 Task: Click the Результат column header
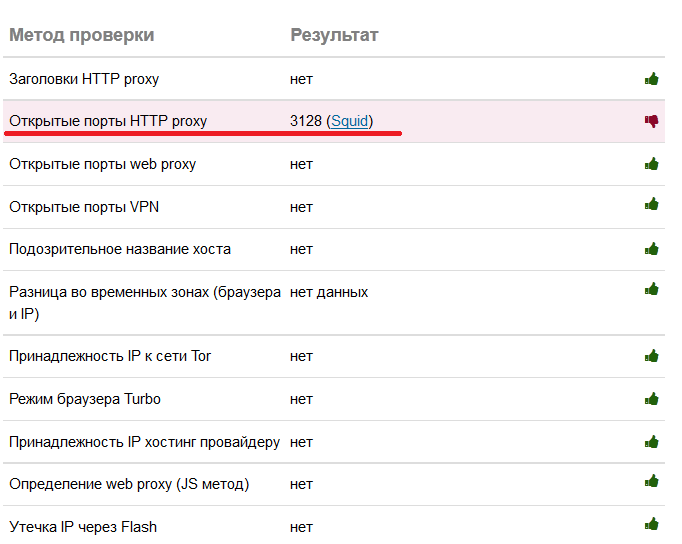pyautogui.click(x=334, y=35)
